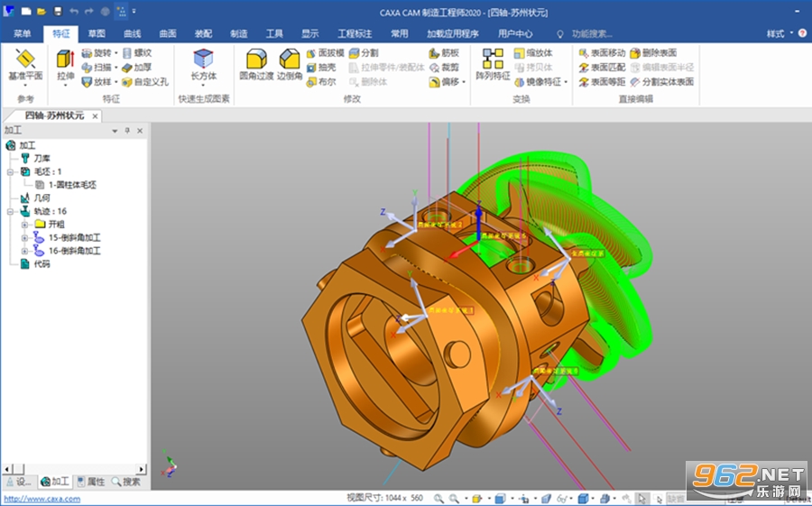Expand the 开粗 folder node
812x506 pixels.
24,225
